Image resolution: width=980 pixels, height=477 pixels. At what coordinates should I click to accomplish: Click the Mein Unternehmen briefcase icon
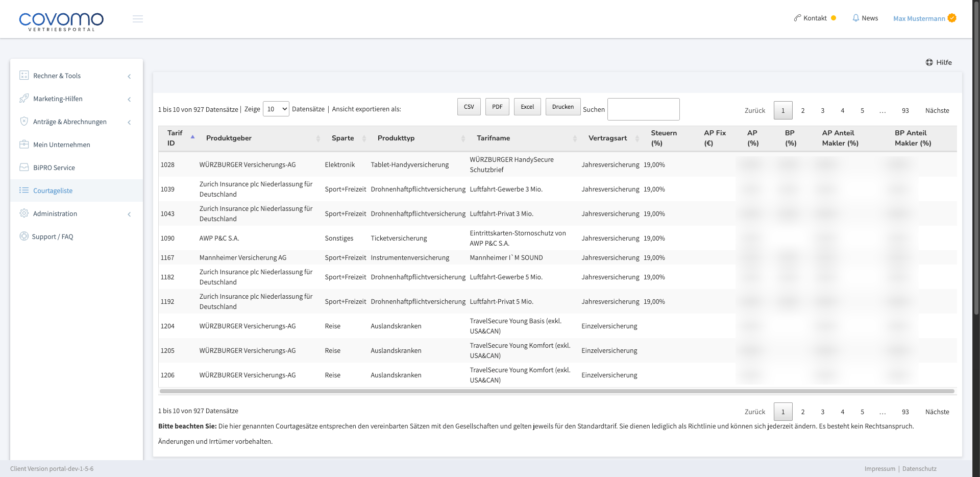24,145
